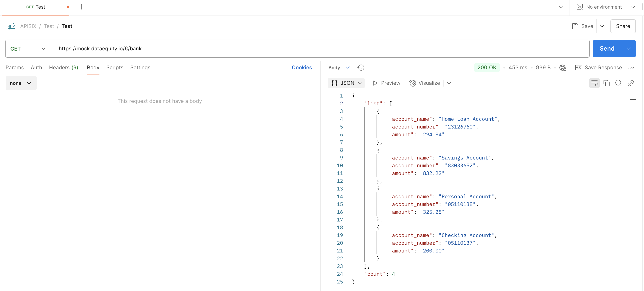The height and width of the screenshot is (291, 644).
Task: Click the network globe lock icon
Action: click(562, 68)
